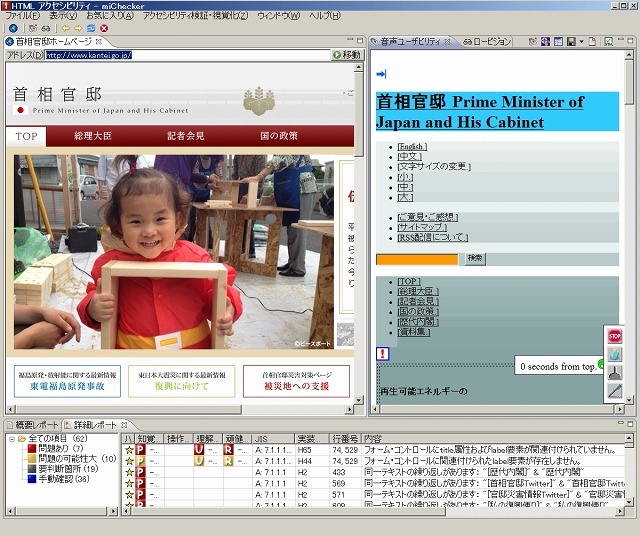Click the 総理大臣 navigation tab on the webpage

coord(93,136)
